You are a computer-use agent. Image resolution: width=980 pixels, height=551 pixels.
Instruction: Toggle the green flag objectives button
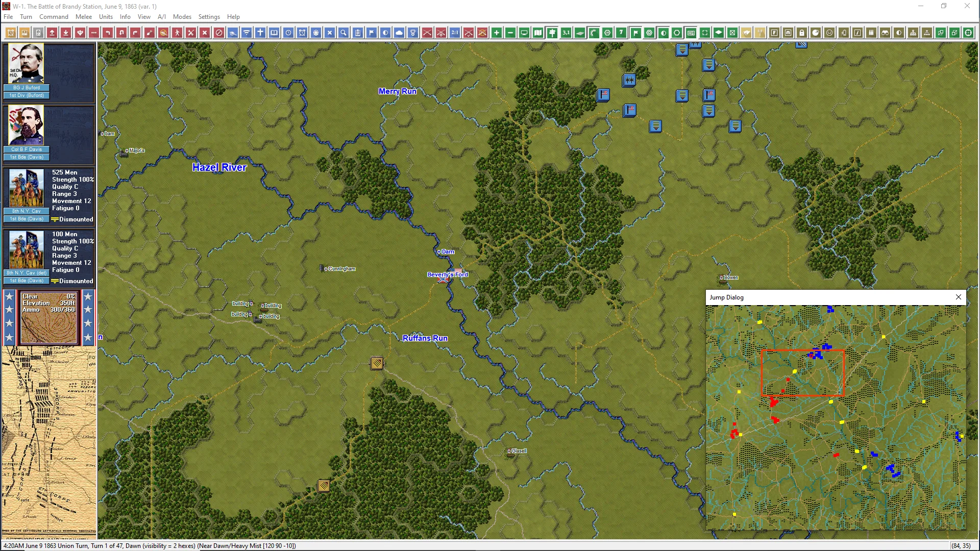pos(635,33)
